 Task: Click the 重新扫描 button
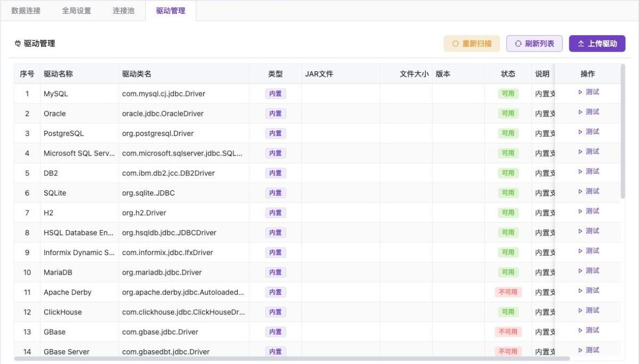pyautogui.click(x=472, y=44)
